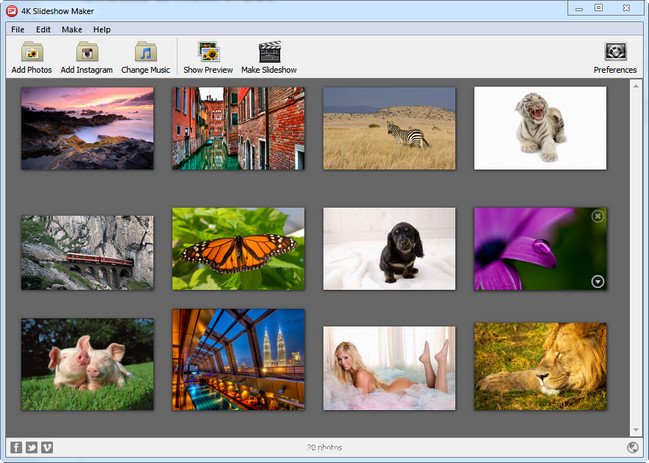
Task: Select the zebra in savanna photo
Action: tap(389, 128)
